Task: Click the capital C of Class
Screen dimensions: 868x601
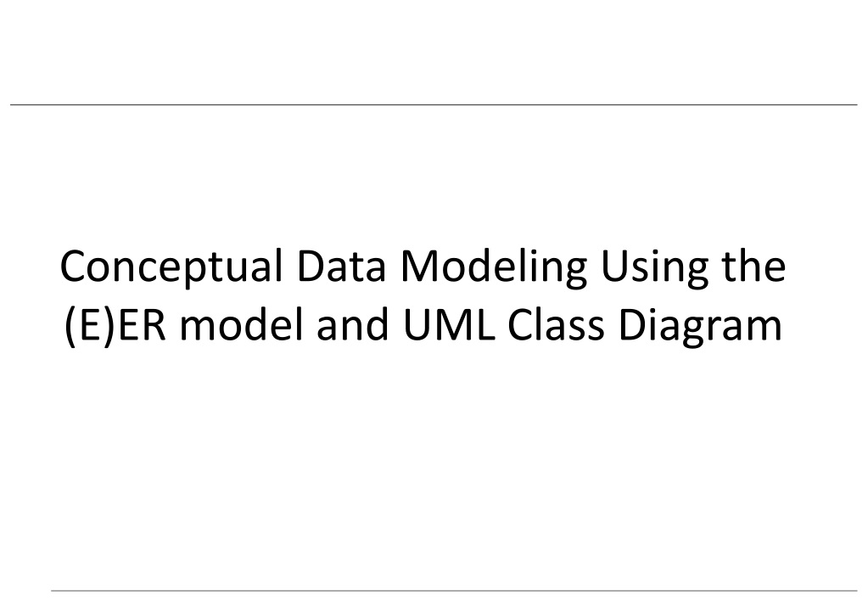Action: (x=522, y=324)
